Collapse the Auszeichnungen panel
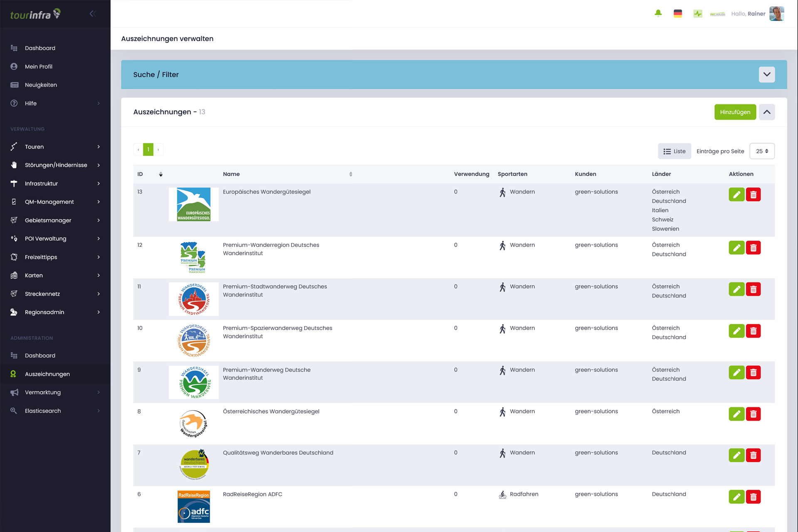Screen dimensions: 798x532 click(x=766, y=112)
